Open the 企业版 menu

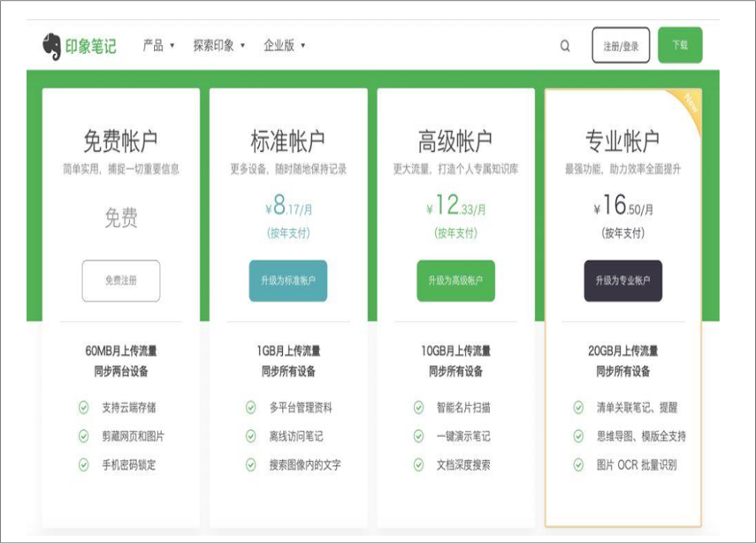(279, 46)
